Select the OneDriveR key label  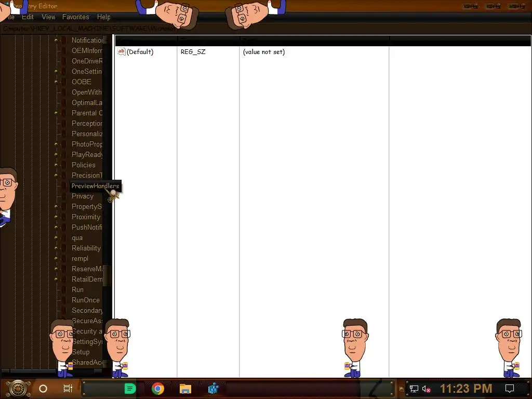[87, 61]
